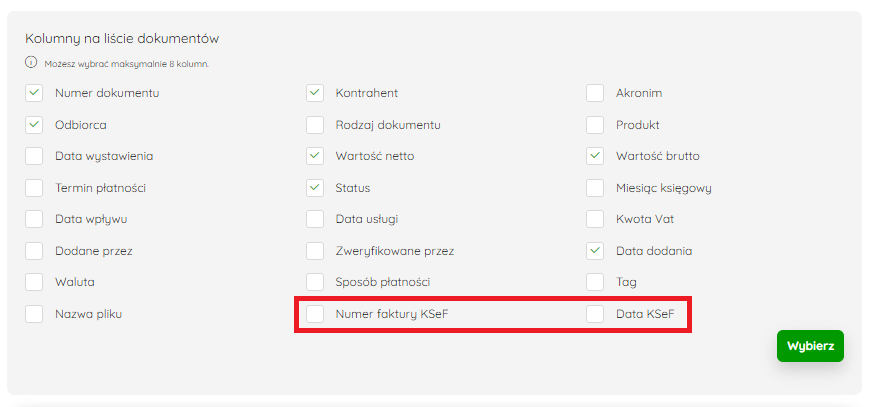The height and width of the screenshot is (407, 875).
Task: Enable the Waluta column checkbox
Action: 34,282
